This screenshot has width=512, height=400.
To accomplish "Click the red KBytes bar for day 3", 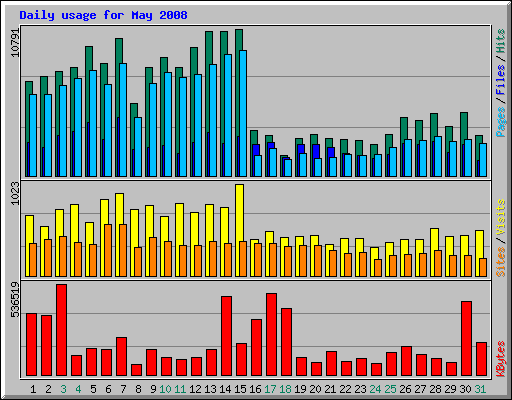I will pos(61,330).
